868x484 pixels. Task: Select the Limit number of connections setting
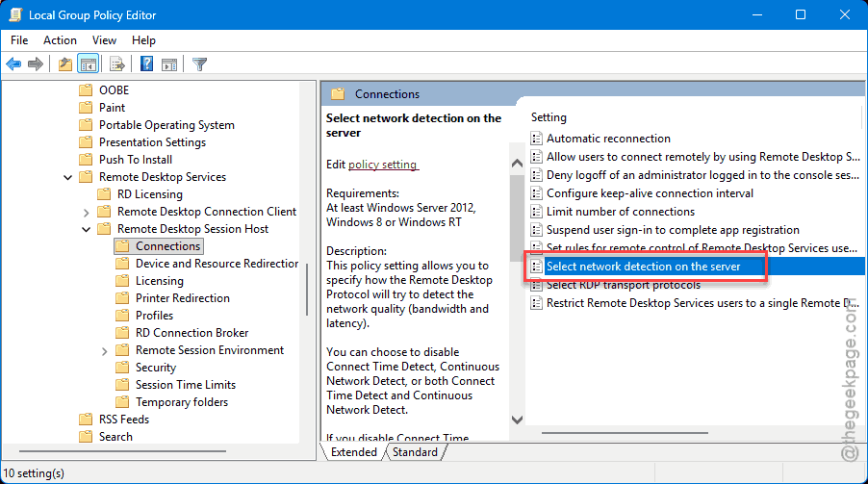coord(620,212)
